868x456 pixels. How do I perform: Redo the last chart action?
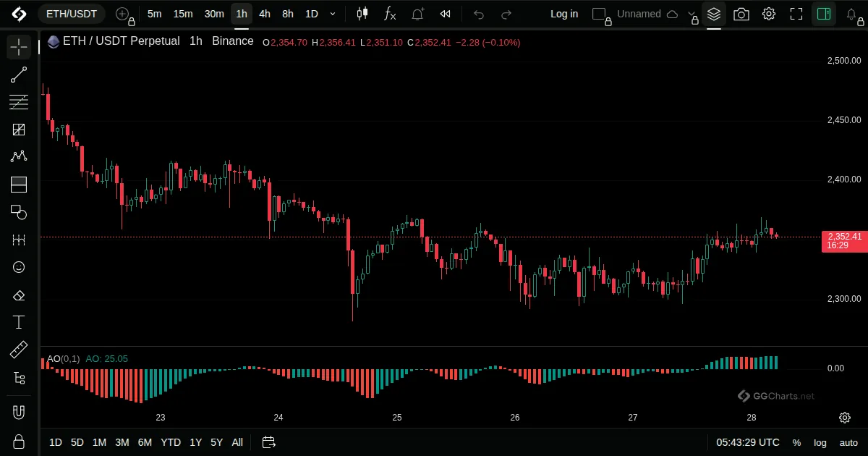tap(506, 14)
